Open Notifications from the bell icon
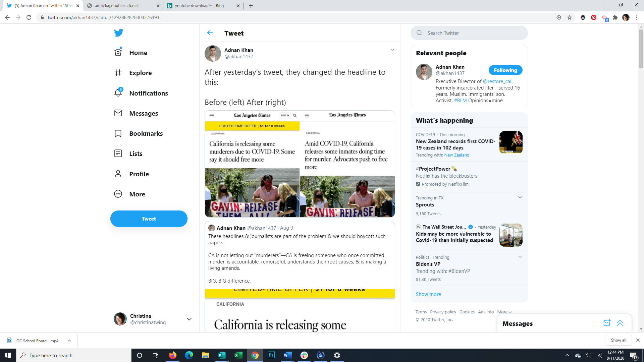 [x=118, y=93]
